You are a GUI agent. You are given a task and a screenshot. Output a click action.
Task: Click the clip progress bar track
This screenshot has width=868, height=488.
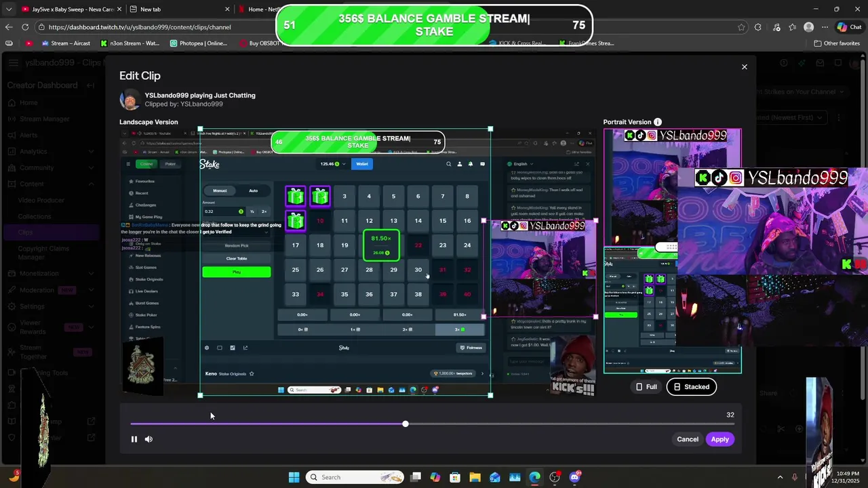pyautogui.click(x=432, y=424)
